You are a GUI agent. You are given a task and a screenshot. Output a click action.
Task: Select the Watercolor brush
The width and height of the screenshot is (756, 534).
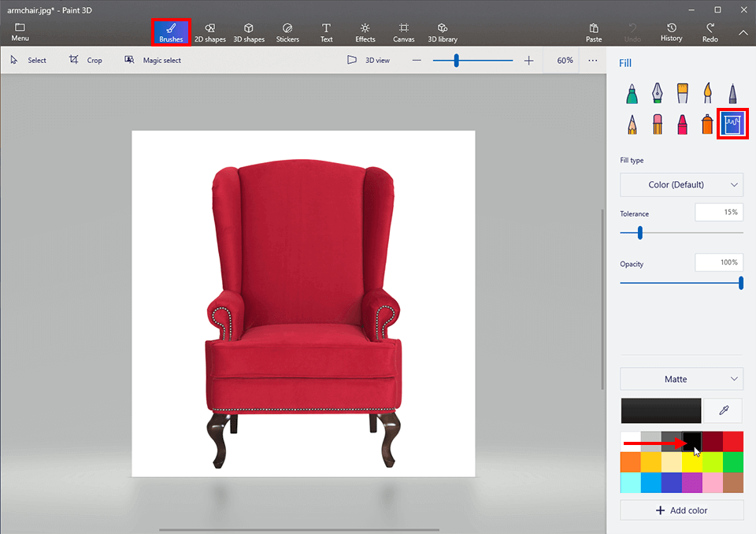[707, 93]
